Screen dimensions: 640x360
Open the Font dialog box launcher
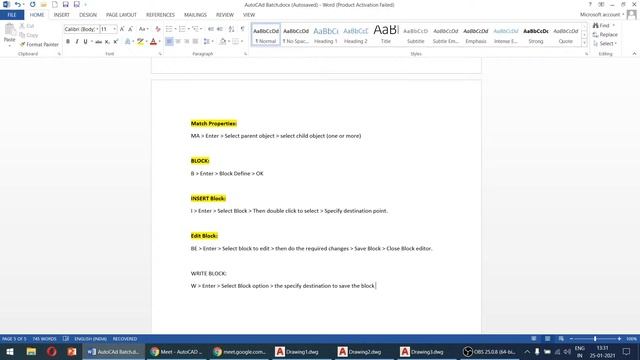pyautogui.click(x=160, y=54)
